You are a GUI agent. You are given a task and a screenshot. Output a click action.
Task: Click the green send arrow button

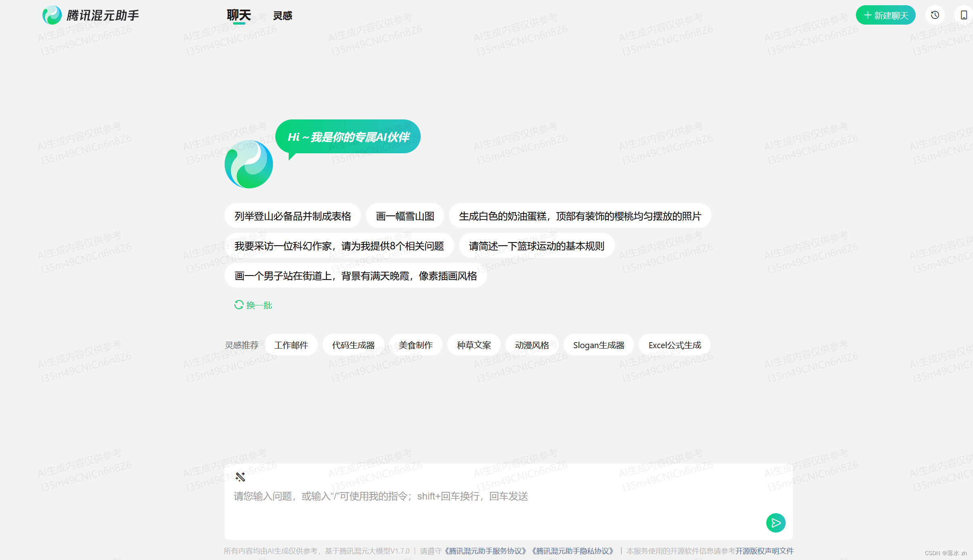tap(776, 523)
